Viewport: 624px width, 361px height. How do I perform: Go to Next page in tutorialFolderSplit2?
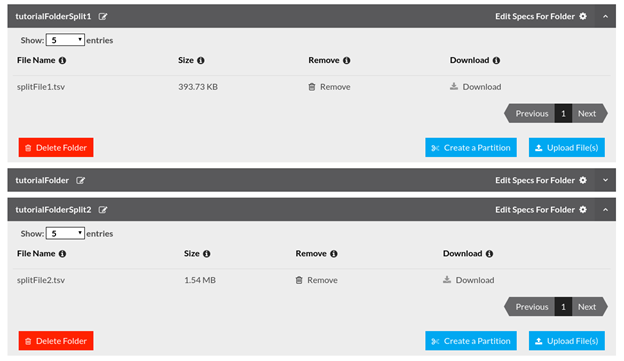[x=589, y=307]
